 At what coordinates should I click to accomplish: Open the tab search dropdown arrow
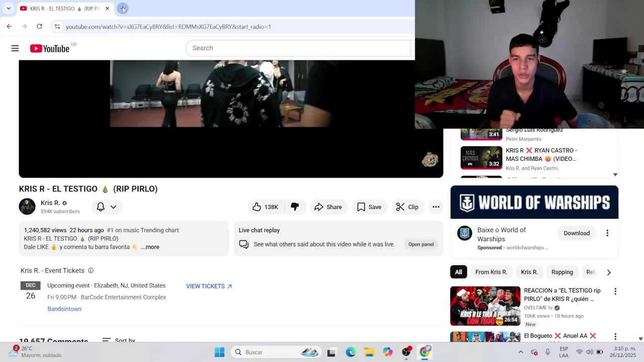[x=8, y=9]
